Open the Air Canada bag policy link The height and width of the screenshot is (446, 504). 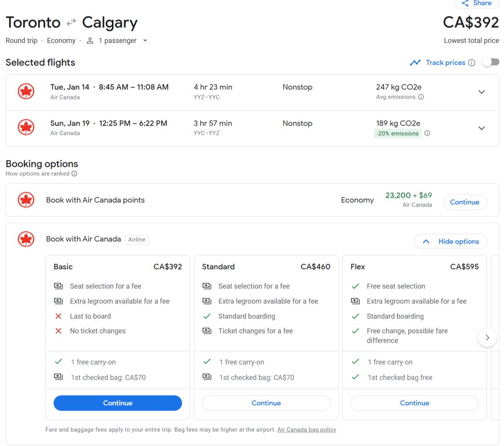coord(307,430)
